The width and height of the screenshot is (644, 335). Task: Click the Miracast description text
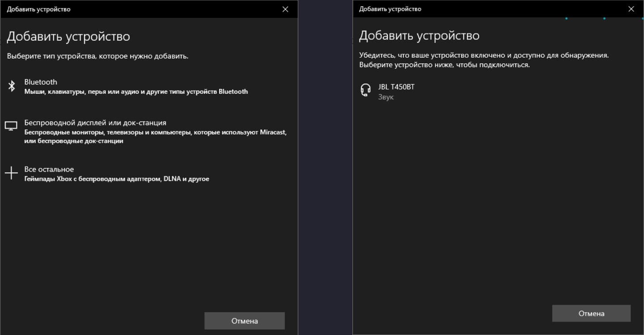[155, 137]
